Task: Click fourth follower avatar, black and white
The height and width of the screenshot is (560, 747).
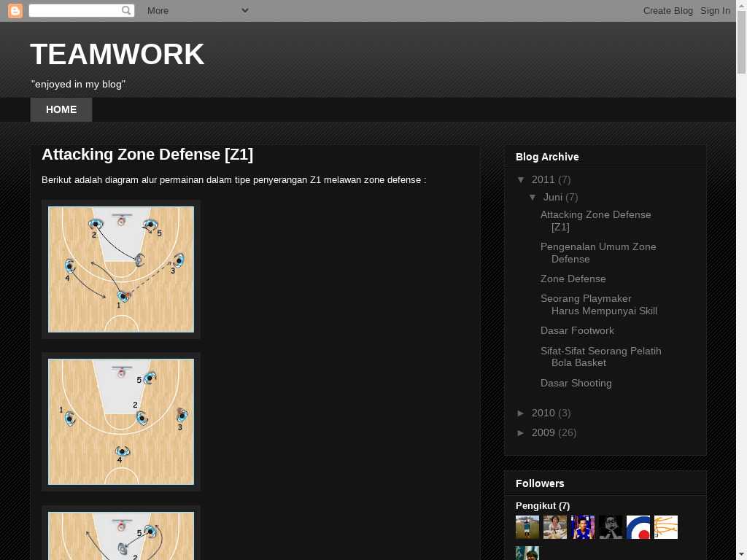Action: tap(611, 527)
